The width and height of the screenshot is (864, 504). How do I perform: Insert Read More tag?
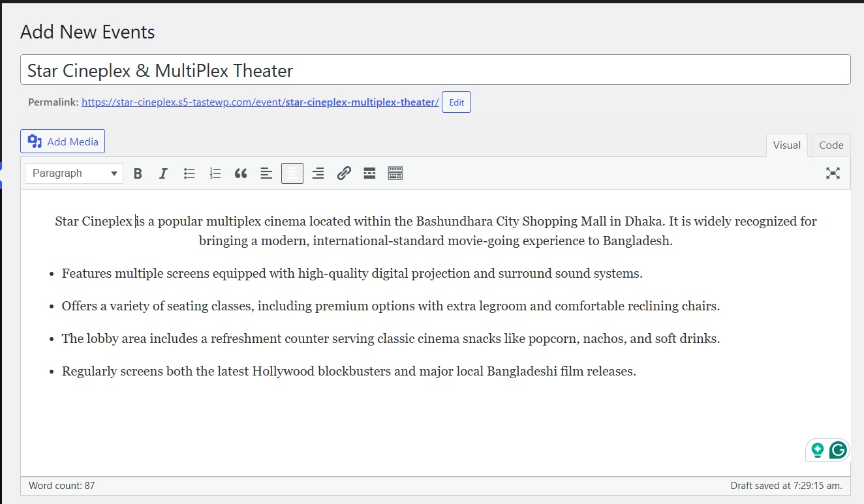(x=369, y=173)
